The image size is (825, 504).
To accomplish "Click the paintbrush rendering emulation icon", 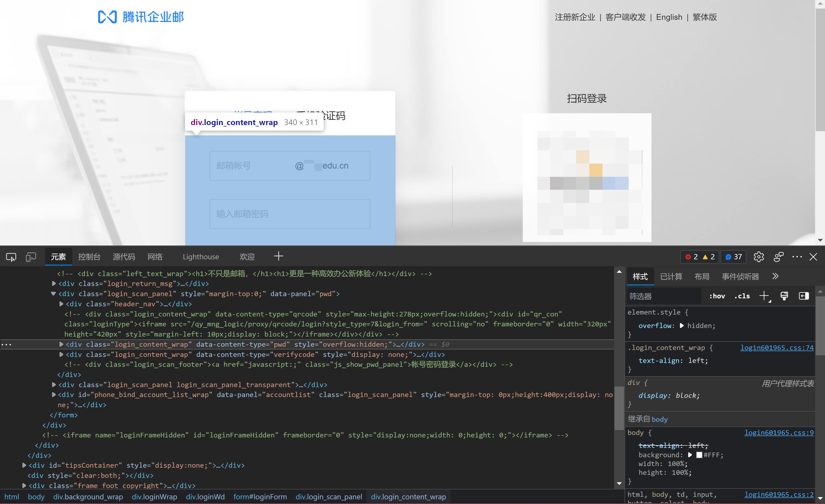I will [x=784, y=296].
